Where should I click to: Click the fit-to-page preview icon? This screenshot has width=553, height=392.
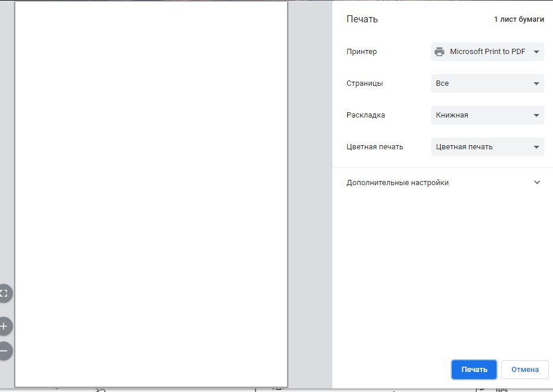point(4,293)
